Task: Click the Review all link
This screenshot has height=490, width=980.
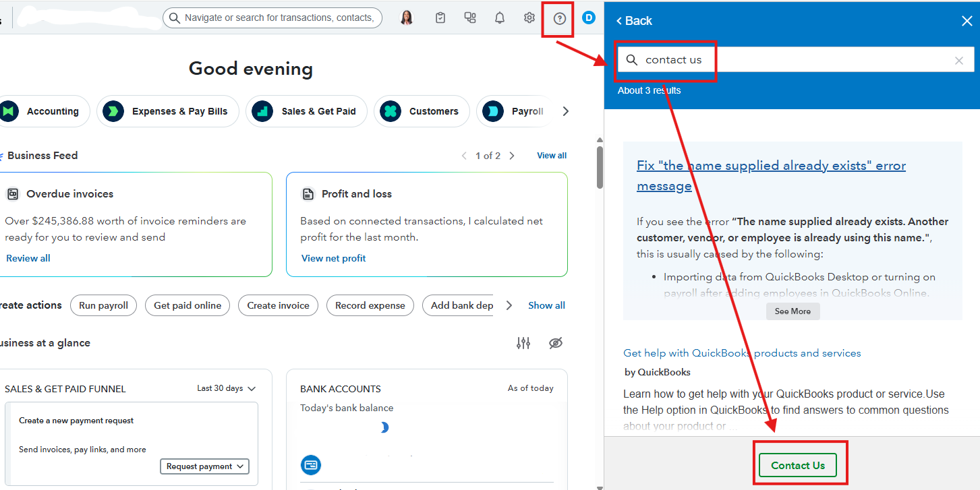Action: click(x=28, y=258)
